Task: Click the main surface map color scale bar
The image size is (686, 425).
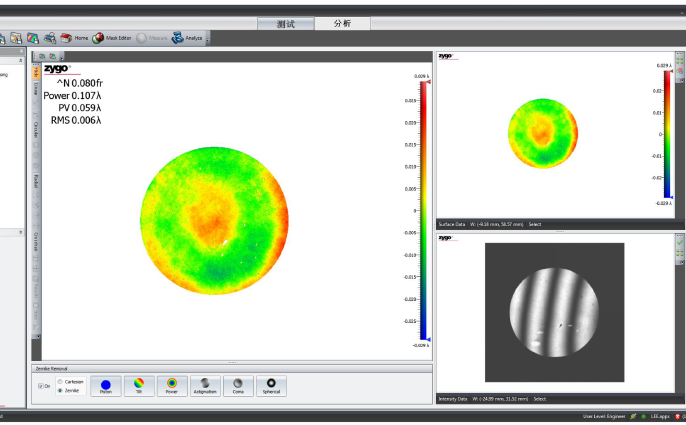Action: pos(424,210)
